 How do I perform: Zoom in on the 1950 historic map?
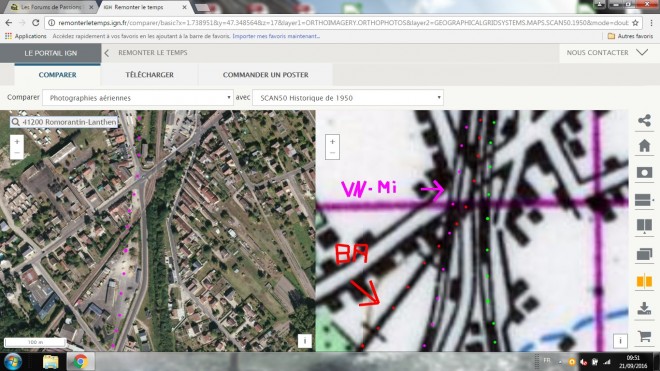(x=332, y=142)
